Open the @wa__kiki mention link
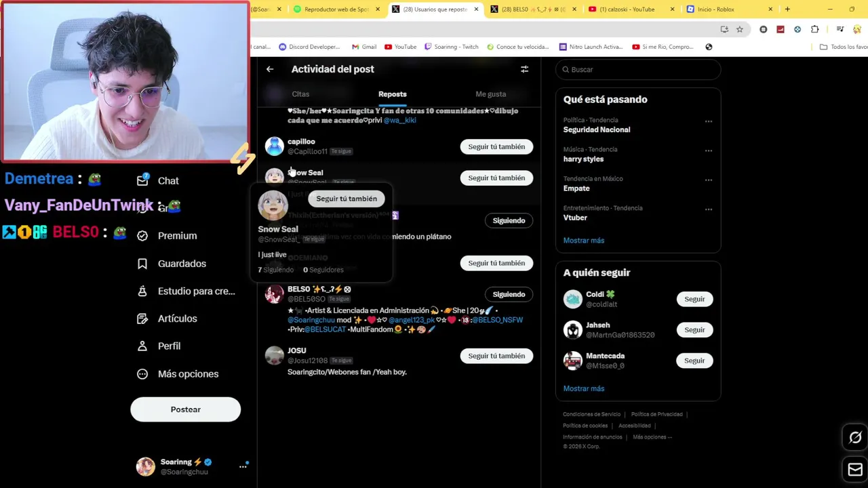The image size is (868, 488). (x=399, y=120)
